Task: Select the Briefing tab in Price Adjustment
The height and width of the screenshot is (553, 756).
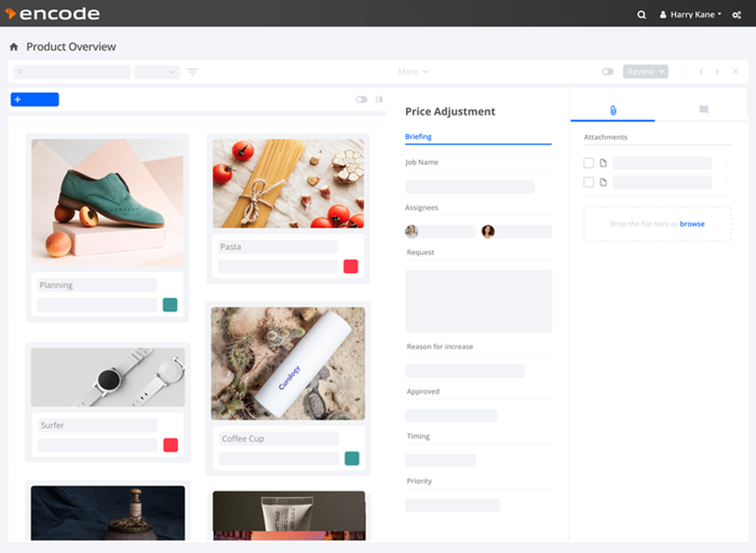Action: point(418,137)
